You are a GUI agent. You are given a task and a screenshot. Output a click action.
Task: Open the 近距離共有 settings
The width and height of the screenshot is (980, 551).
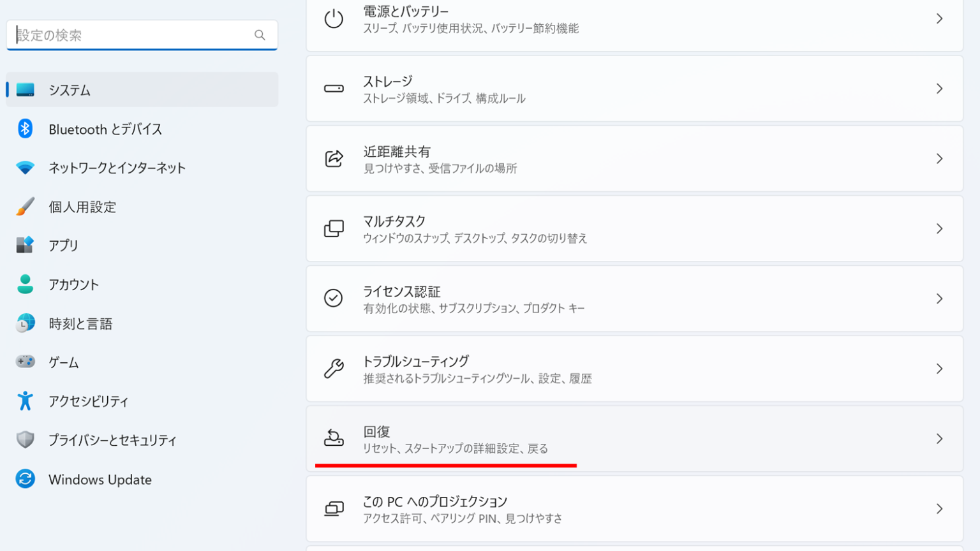634,159
